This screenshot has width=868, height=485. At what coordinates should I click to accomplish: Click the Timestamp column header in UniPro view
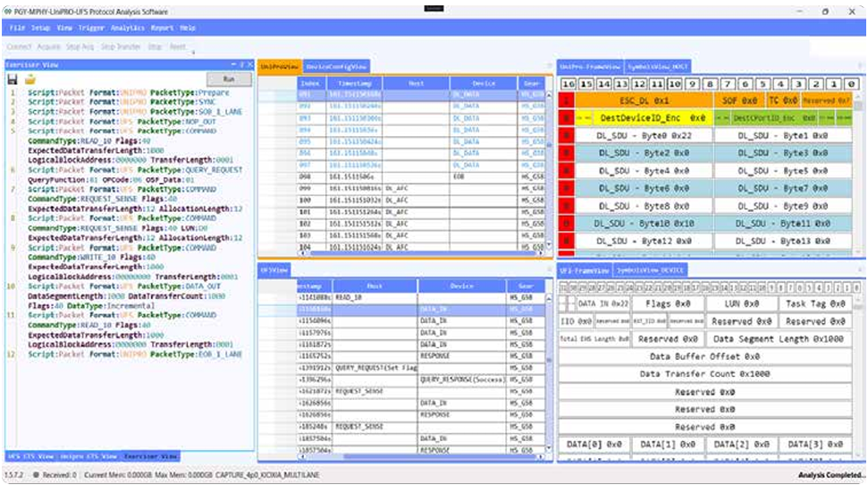[x=354, y=83]
